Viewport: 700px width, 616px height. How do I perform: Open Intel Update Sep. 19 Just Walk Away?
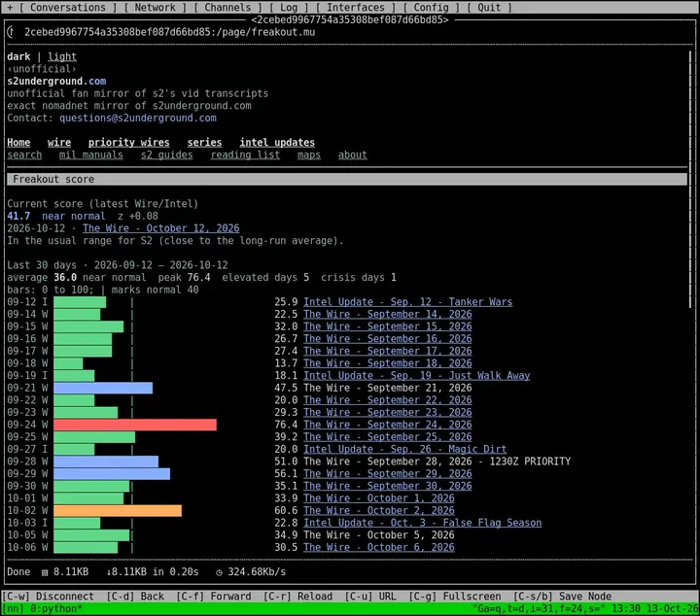click(x=416, y=376)
